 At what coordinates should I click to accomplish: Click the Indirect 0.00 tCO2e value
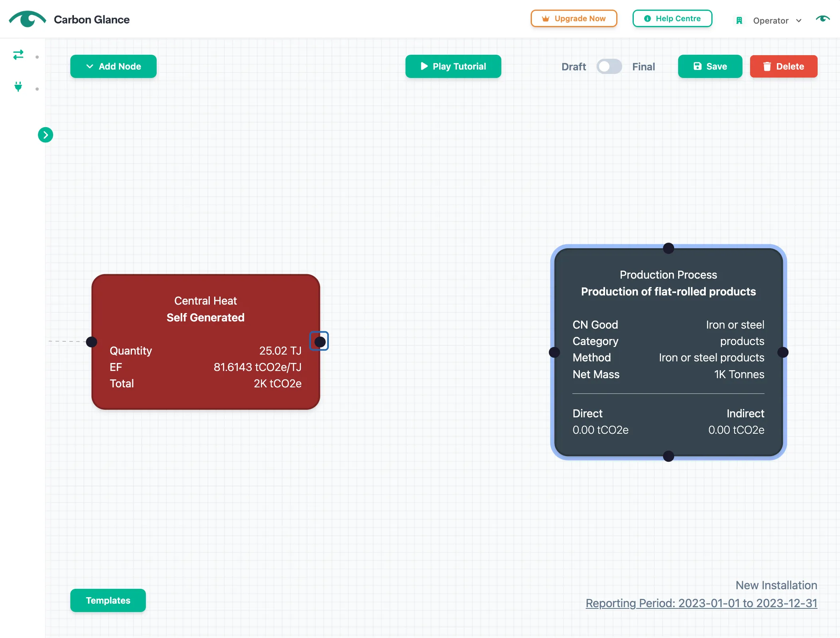(x=736, y=430)
